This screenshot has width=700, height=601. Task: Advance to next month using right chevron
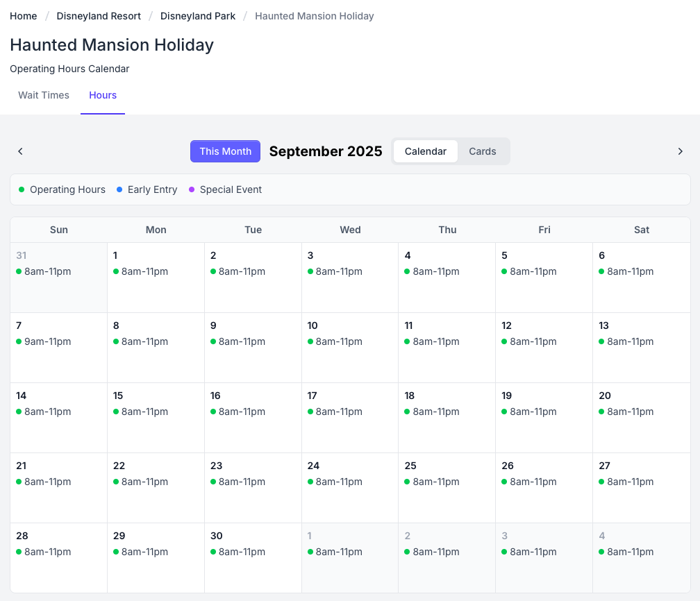tap(680, 151)
